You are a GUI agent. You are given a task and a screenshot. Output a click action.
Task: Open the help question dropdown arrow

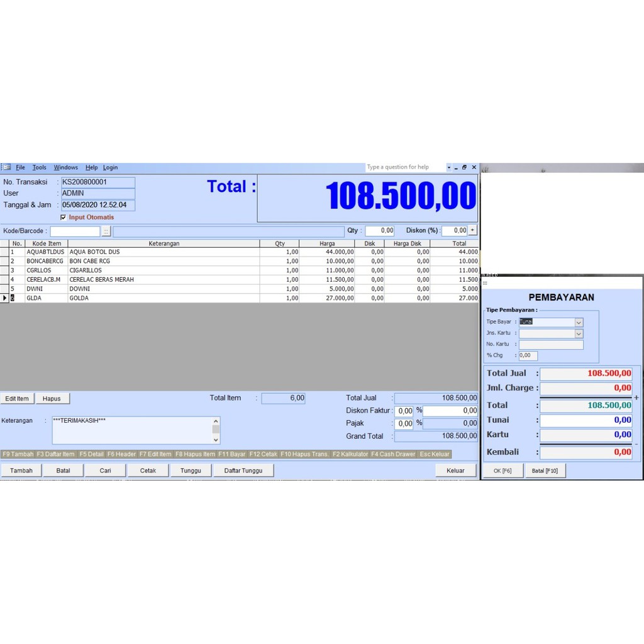pyautogui.click(x=450, y=167)
